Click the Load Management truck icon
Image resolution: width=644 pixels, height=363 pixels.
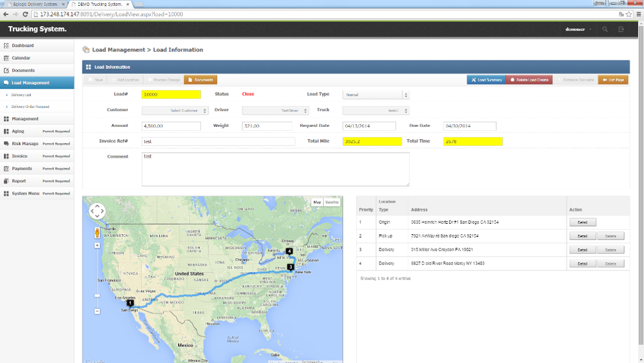(x=6, y=83)
